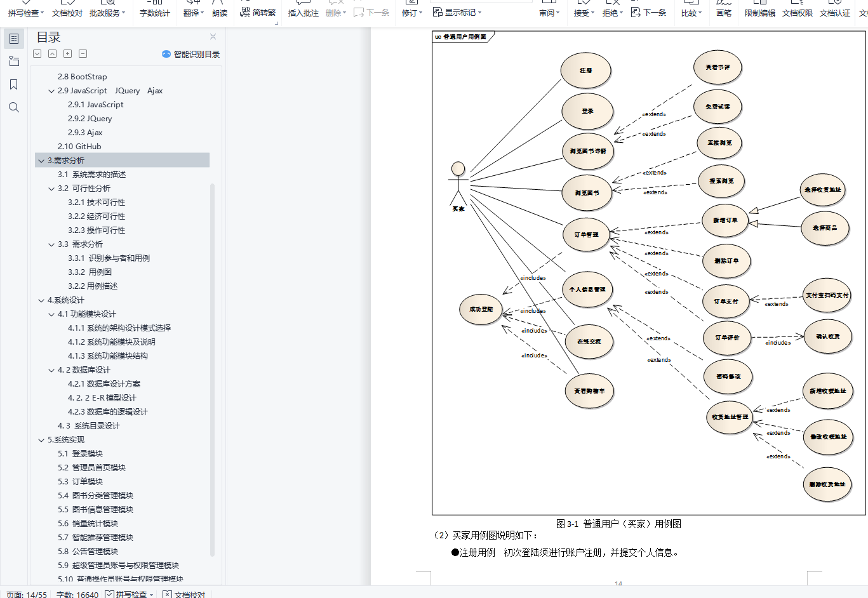868x598 pixels.
Task: Collapse the 4. 2 数据库设计 outline node
Action: pyautogui.click(x=51, y=370)
